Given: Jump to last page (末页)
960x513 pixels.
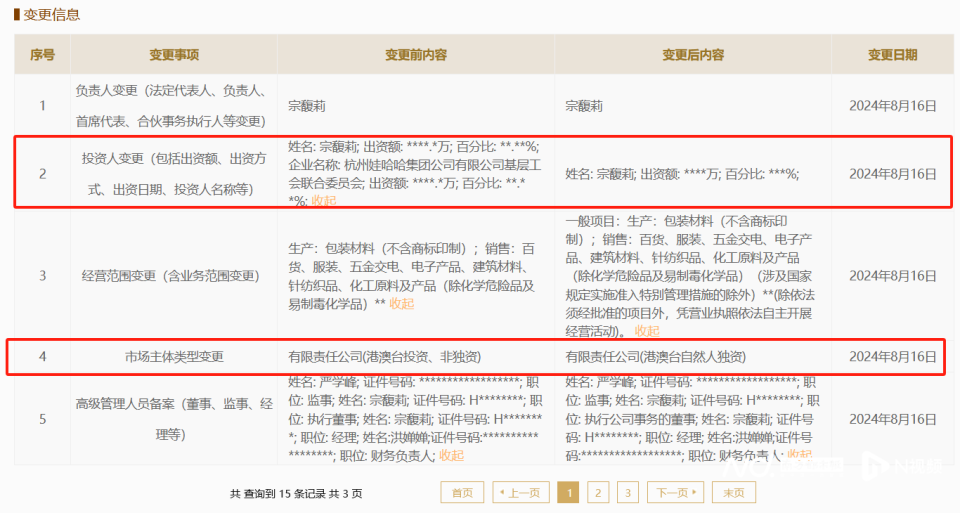Looking at the screenshot, I should point(733,493).
